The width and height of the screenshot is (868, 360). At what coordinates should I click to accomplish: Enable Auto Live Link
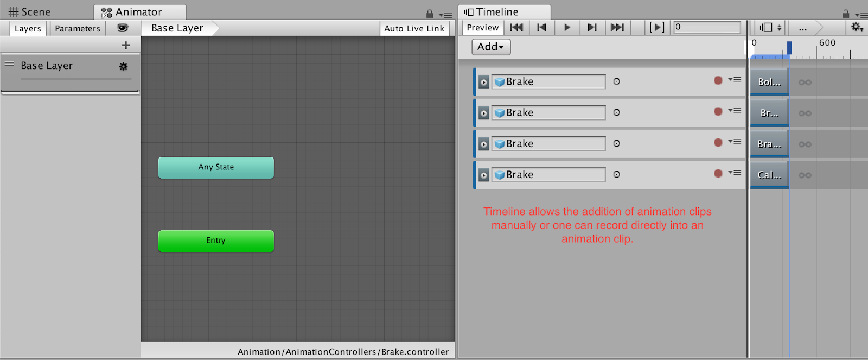414,28
